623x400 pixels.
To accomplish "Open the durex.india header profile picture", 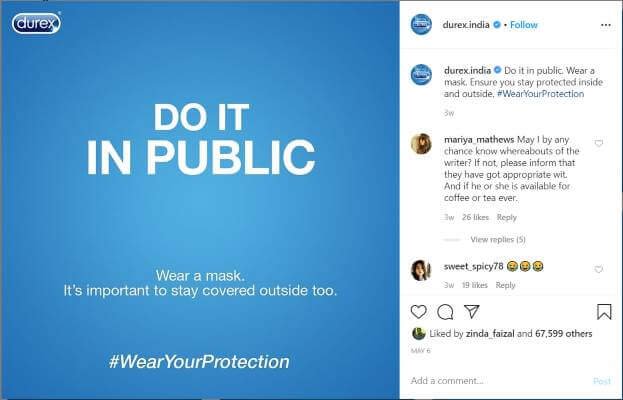I will point(421,25).
